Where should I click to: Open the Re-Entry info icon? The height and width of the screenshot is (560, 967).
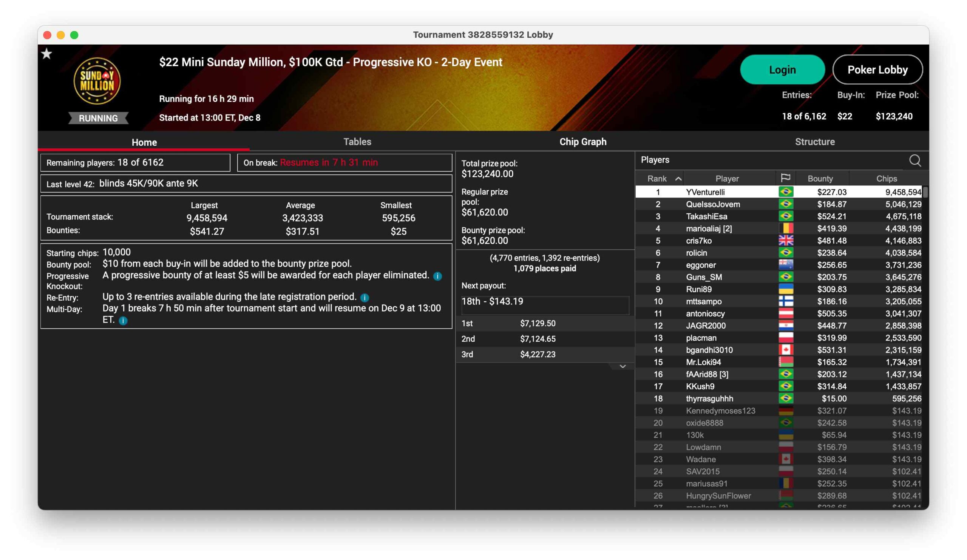pyautogui.click(x=365, y=298)
